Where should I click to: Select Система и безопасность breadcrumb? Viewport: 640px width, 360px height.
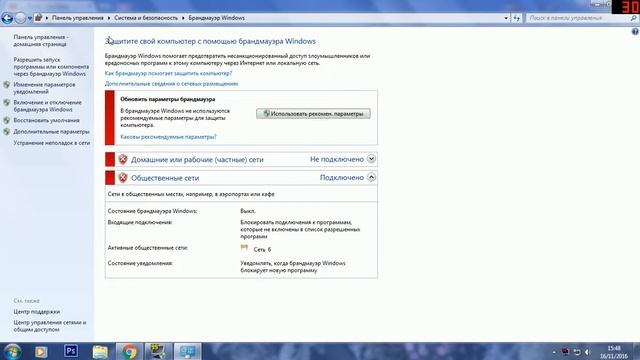click(146, 18)
